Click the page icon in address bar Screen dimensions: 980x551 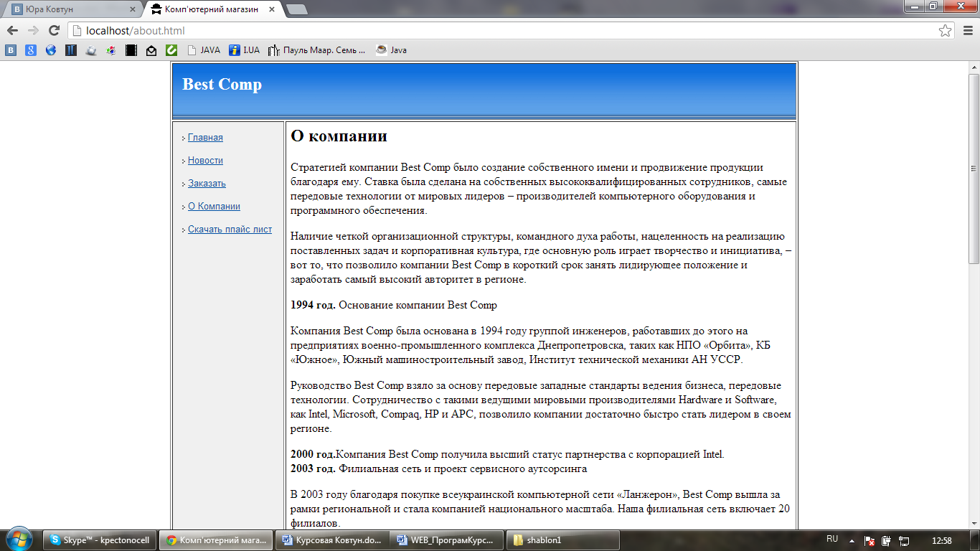[x=77, y=30]
